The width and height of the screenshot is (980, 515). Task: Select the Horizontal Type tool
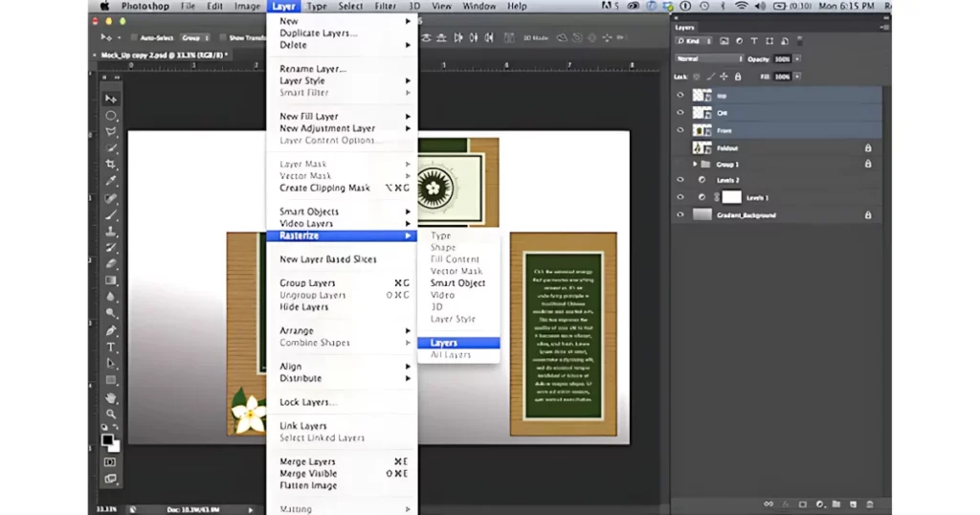pyautogui.click(x=111, y=347)
